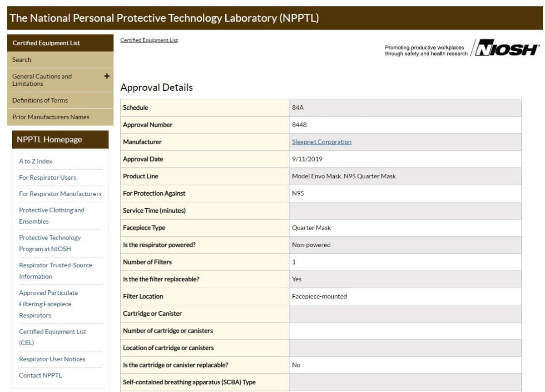This screenshot has width=545, height=392.
Task: Open the Sleepnet Corporation manufacturer link
Action: coord(322,142)
